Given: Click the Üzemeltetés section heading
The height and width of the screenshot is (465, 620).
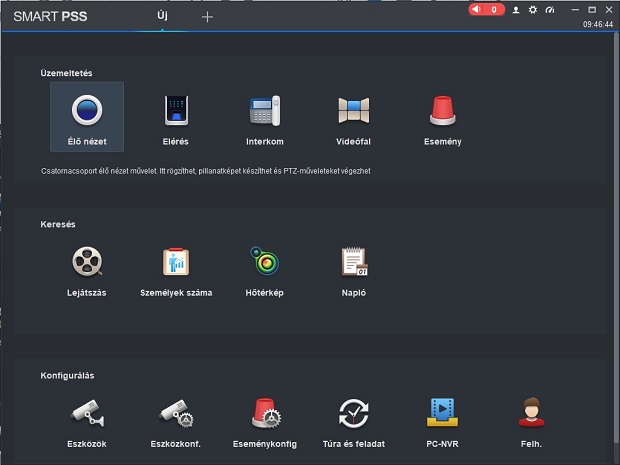Looking at the screenshot, I should pyautogui.click(x=66, y=73).
